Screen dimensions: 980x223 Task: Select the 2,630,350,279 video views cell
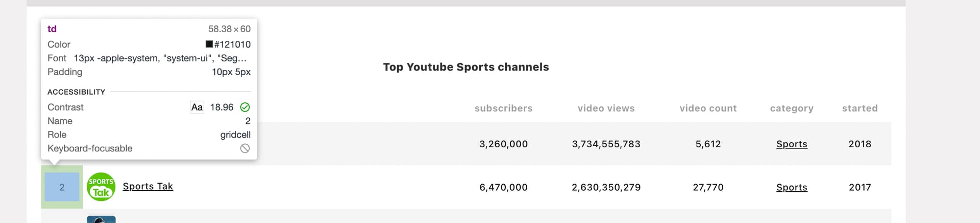tap(606, 187)
